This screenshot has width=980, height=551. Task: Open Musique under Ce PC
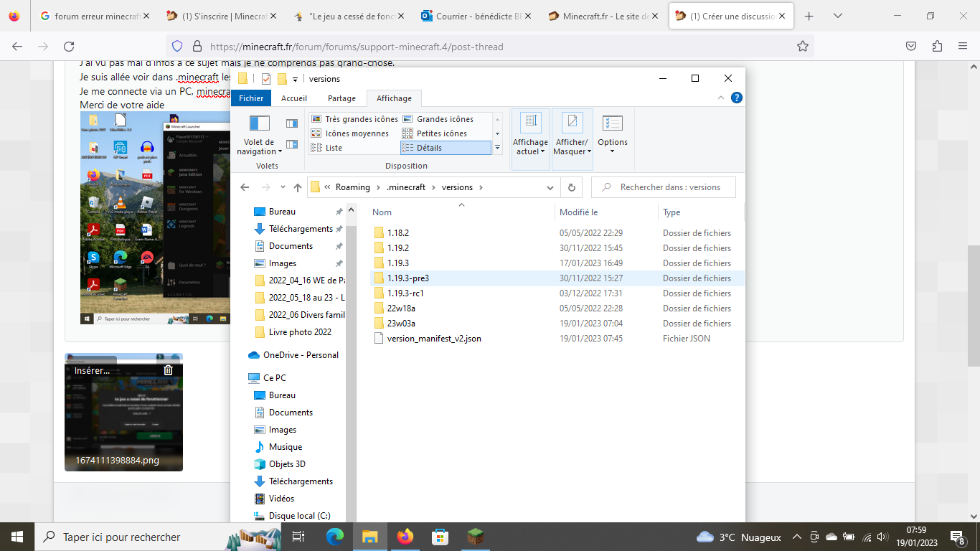[x=286, y=447]
